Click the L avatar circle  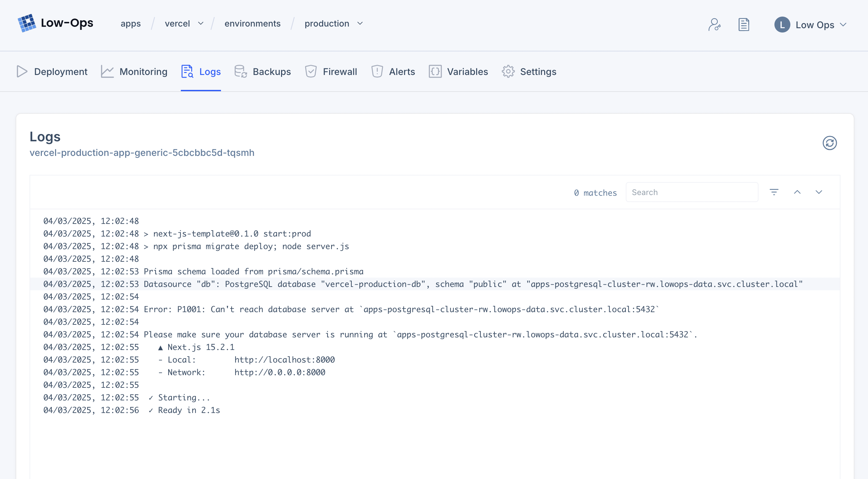(782, 25)
